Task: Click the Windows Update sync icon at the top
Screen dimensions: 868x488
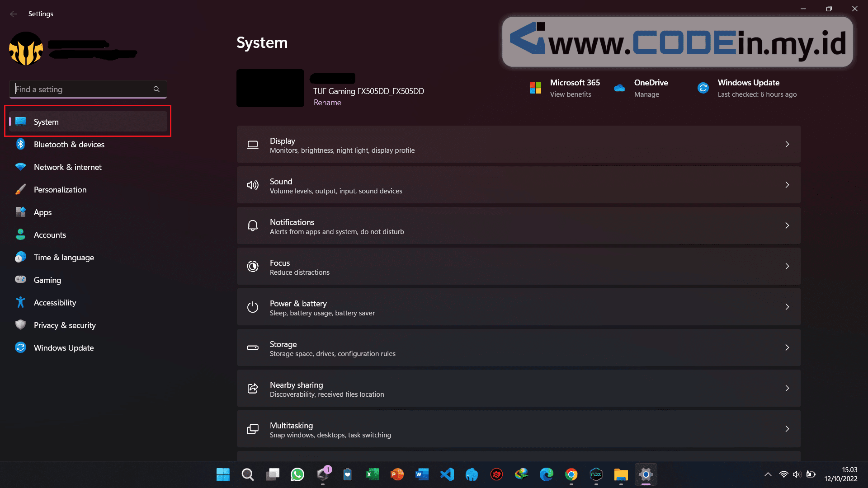Action: pos(703,88)
